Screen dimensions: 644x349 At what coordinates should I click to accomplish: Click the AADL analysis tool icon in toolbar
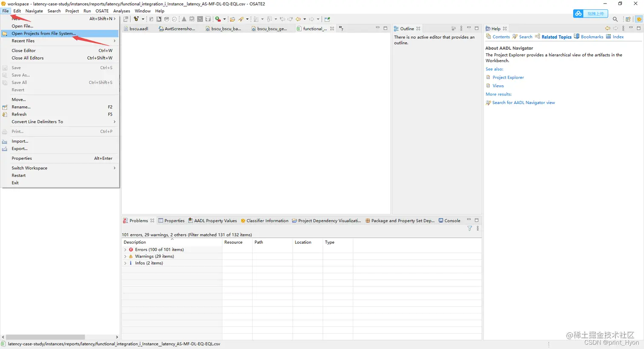click(136, 19)
